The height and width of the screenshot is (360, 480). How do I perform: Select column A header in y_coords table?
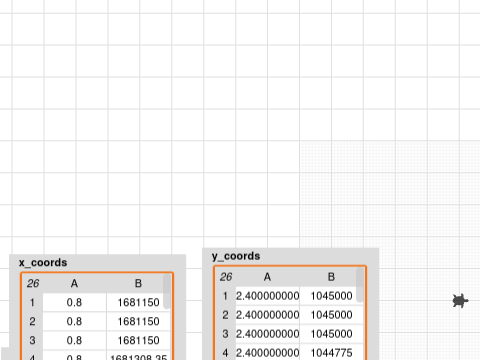tap(267, 277)
